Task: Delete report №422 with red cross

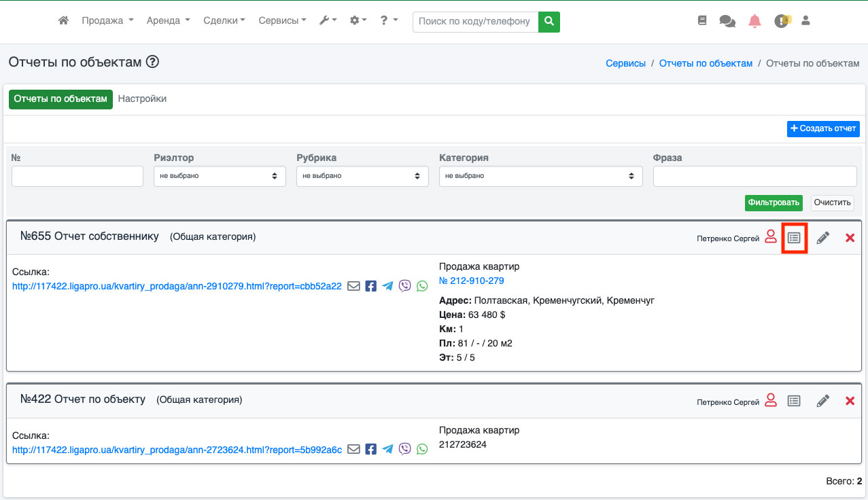Action: point(850,401)
